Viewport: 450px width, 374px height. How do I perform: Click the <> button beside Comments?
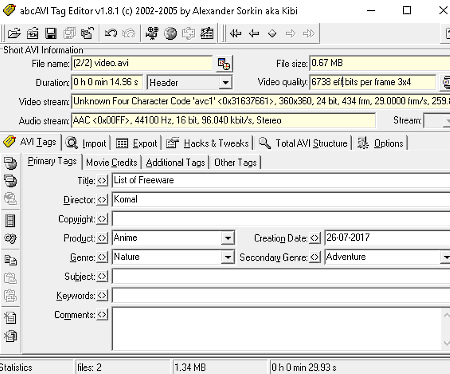click(x=102, y=315)
